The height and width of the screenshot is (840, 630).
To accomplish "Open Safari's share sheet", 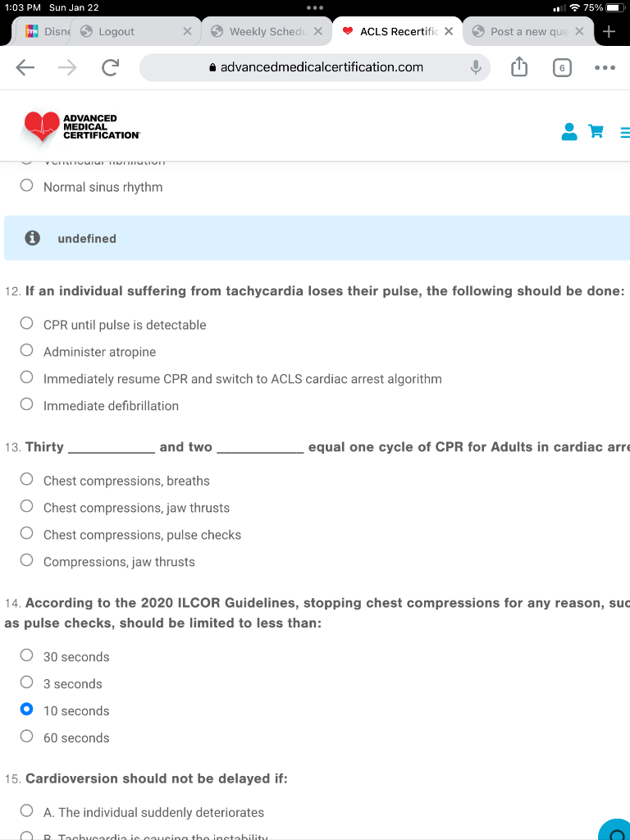I will point(518,68).
